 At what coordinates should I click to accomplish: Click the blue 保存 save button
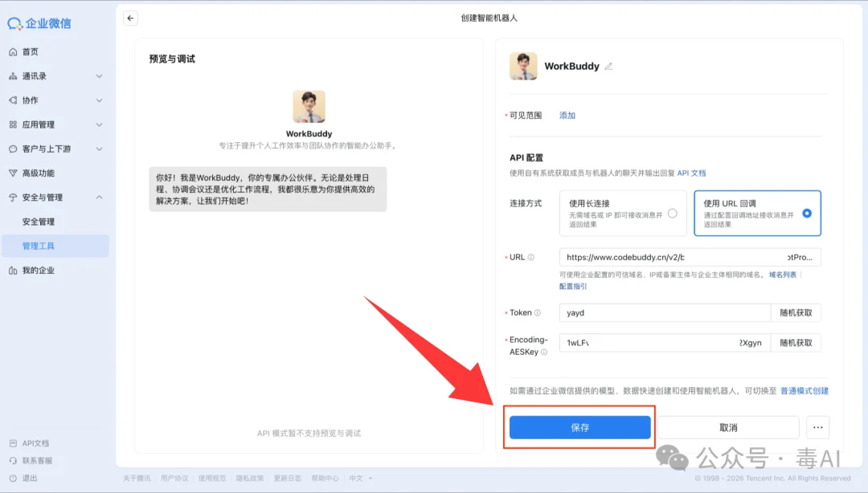[x=579, y=426]
